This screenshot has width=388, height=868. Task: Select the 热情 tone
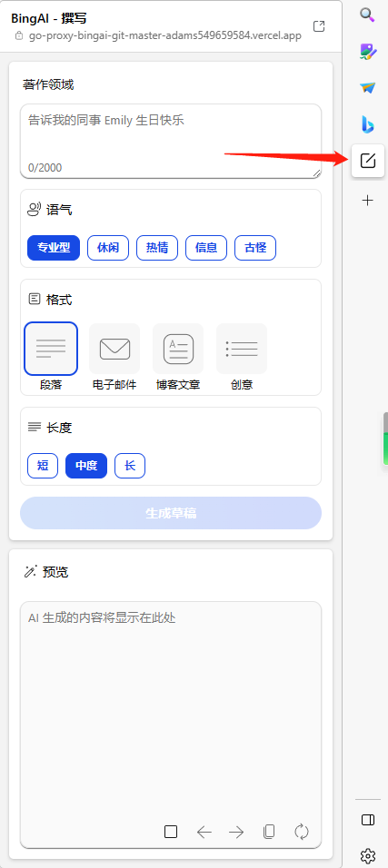pos(157,248)
